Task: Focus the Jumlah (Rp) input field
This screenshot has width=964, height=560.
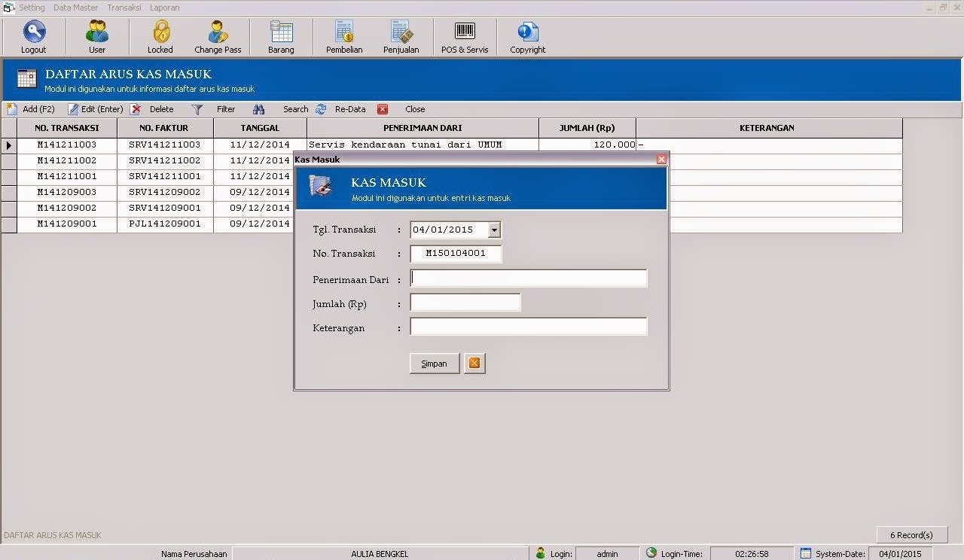Action: tap(465, 303)
